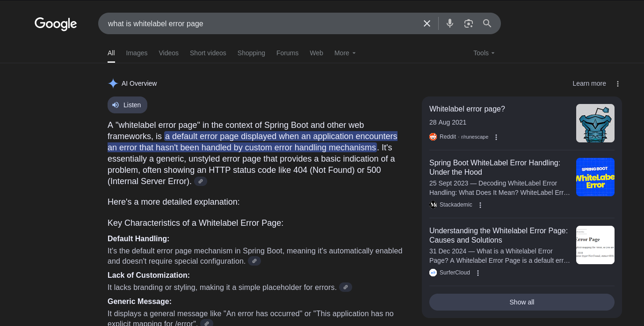Screen dimensions: 644x326
Task: Click the 'Lack of Customization:' heading
Action: coord(149,275)
